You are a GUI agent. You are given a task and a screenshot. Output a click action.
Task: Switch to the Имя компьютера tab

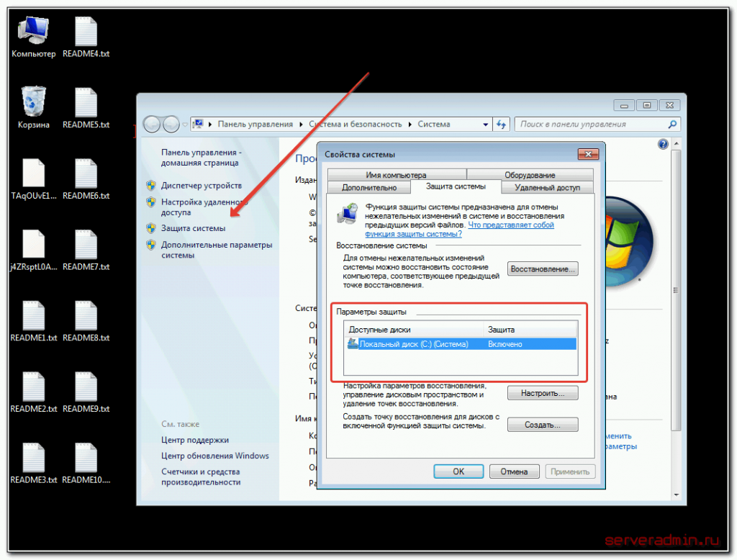395,175
